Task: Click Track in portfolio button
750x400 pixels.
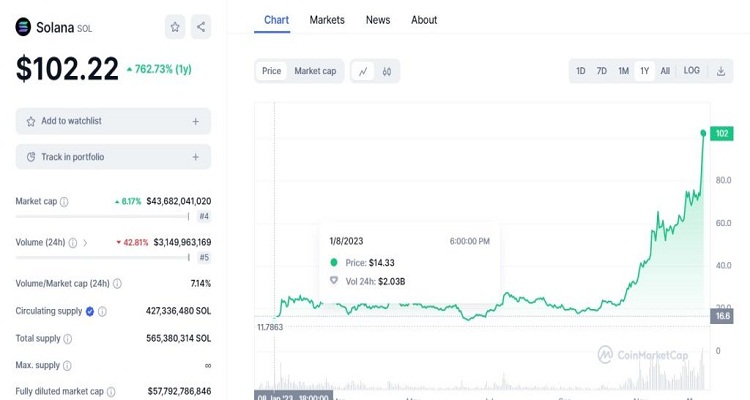Action: 113,157
